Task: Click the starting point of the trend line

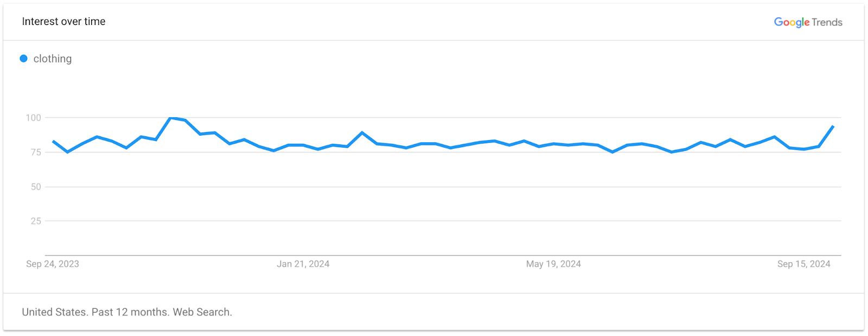Action: coord(53,141)
